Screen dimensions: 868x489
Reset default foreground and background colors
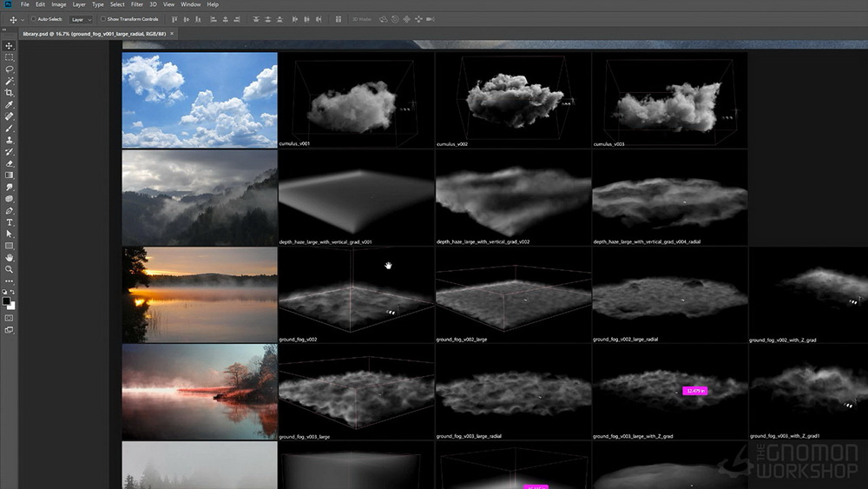point(5,291)
